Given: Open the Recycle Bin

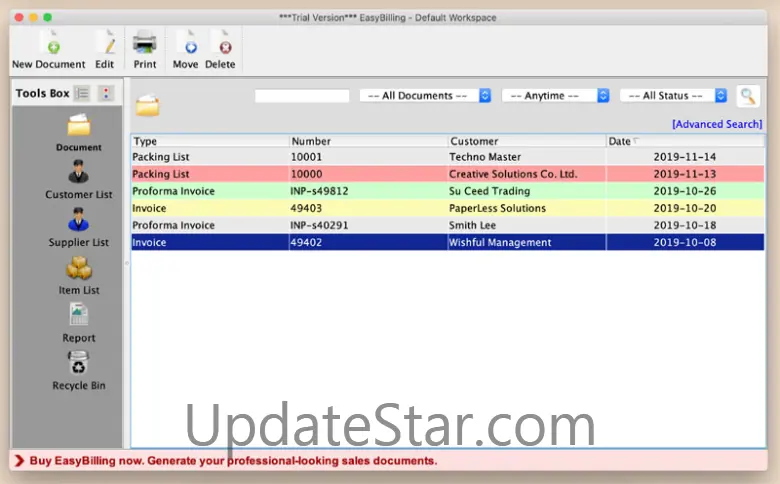Looking at the screenshot, I should (x=79, y=371).
